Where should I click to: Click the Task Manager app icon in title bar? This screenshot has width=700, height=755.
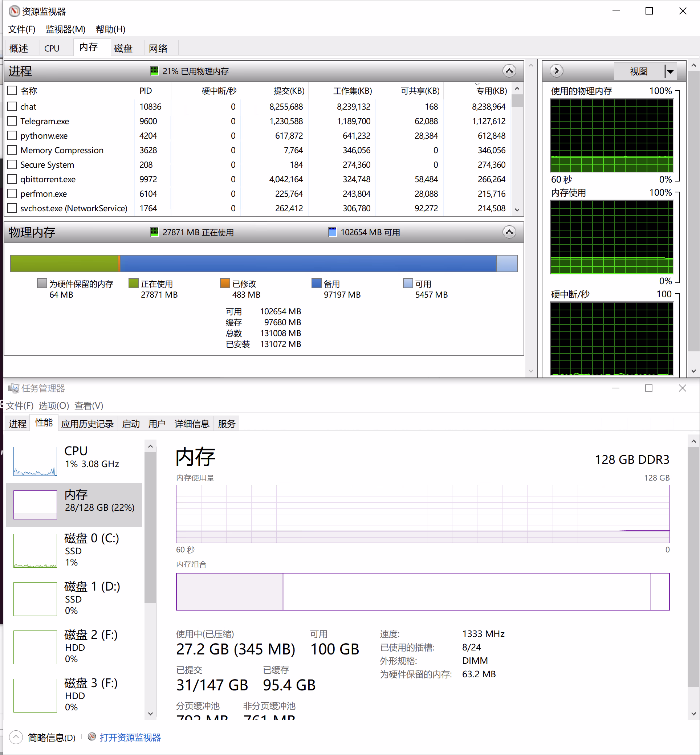click(14, 388)
